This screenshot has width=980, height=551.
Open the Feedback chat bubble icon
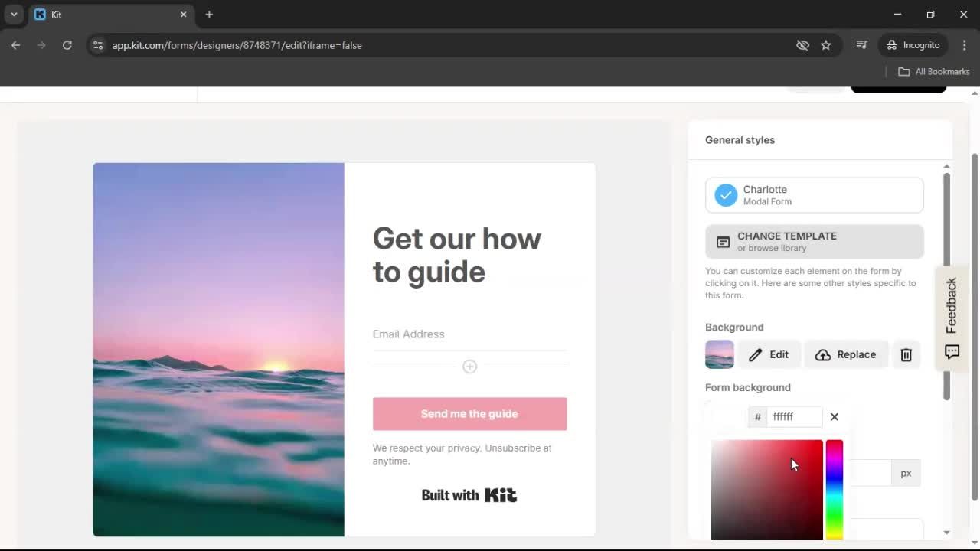(952, 352)
